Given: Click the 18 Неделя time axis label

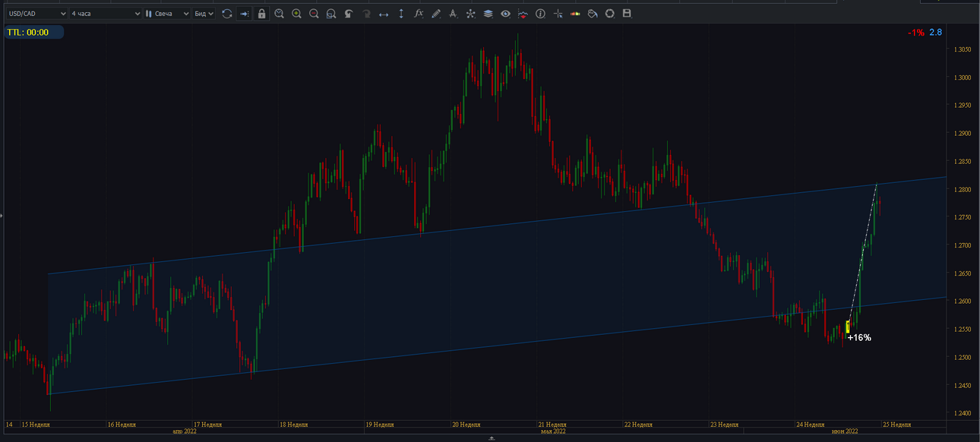Looking at the screenshot, I should point(293,425).
